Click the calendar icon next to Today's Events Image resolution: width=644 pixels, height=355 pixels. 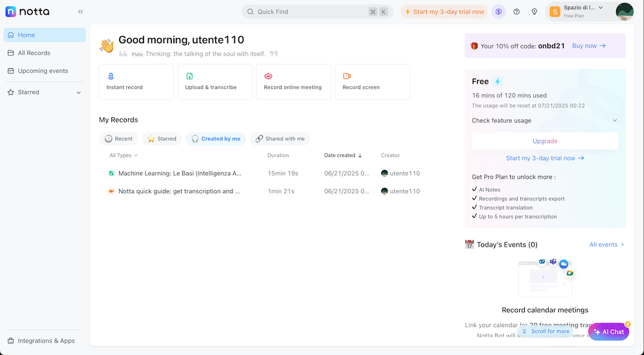[x=469, y=244]
